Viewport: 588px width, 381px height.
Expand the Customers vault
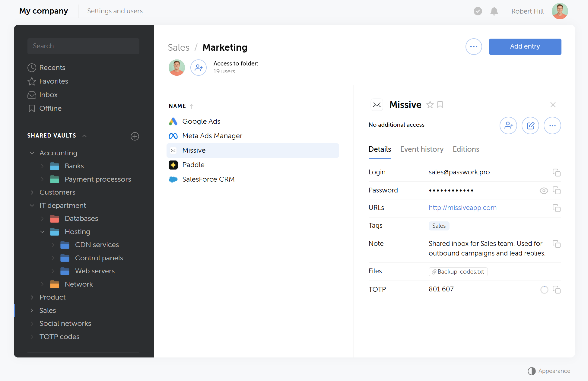pyautogui.click(x=32, y=192)
